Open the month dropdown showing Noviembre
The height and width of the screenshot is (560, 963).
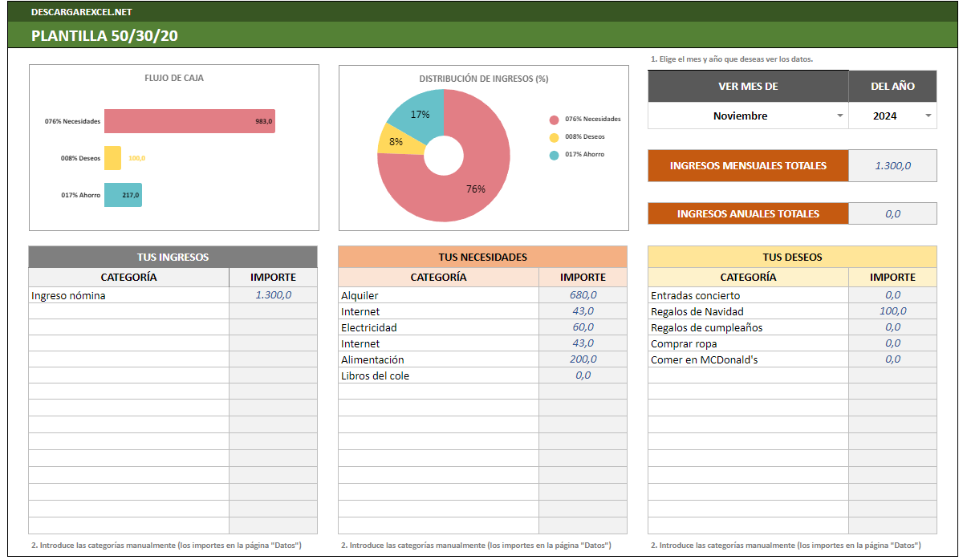tap(839, 115)
